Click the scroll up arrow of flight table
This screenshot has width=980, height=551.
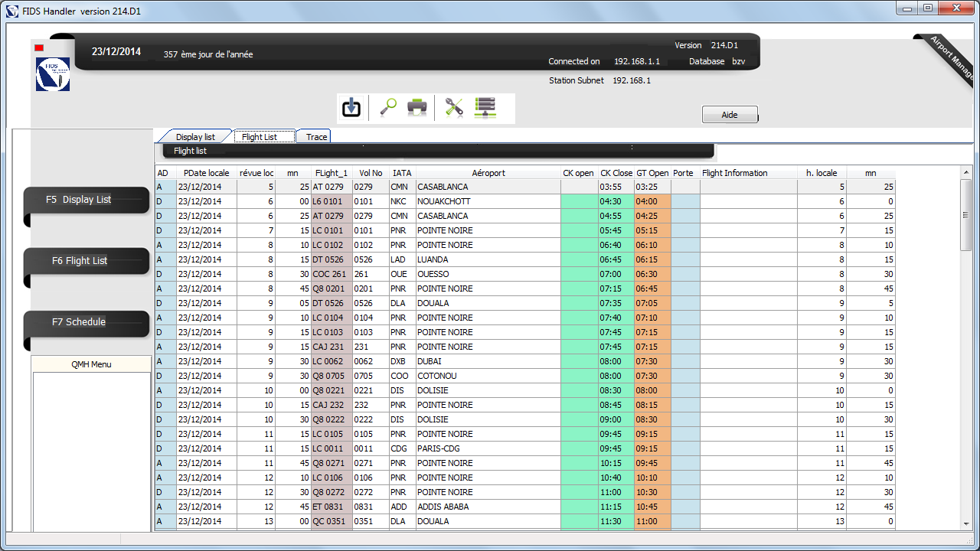point(965,173)
